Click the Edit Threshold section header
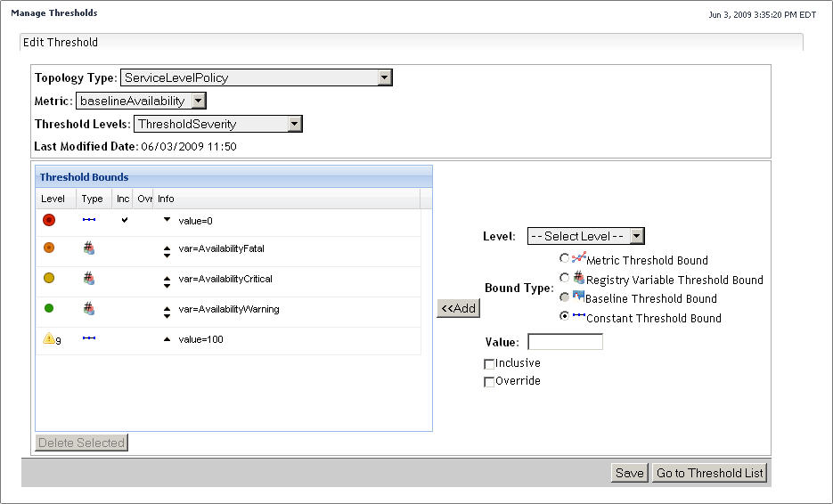The height and width of the screenshot is (504, 833). pos(61,43)
